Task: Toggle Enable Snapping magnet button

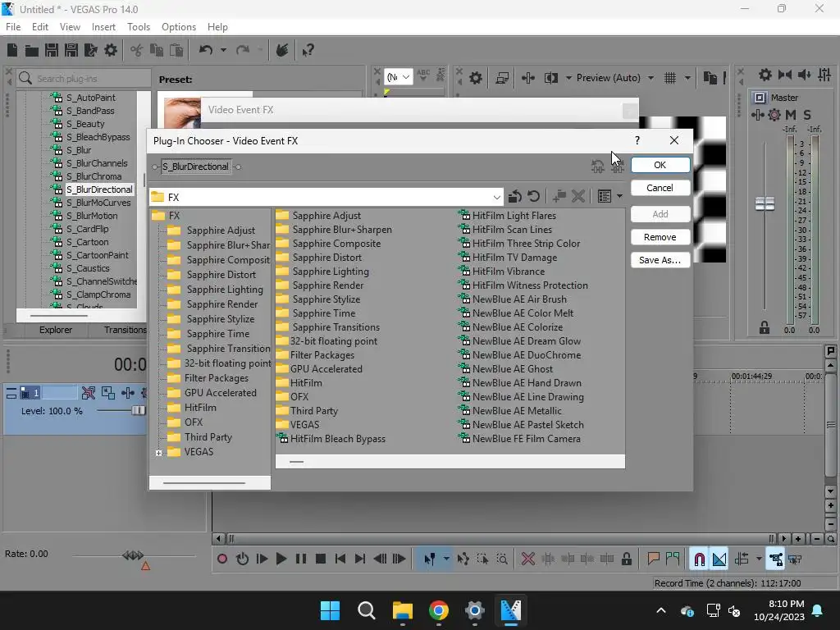Action: pyautogui.click(x=699, y=559)
